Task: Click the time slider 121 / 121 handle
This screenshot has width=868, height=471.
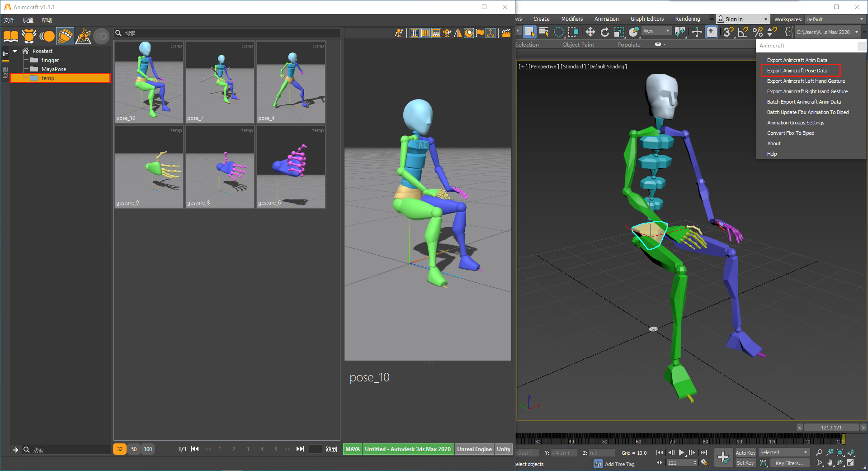Action: (831, 428)
